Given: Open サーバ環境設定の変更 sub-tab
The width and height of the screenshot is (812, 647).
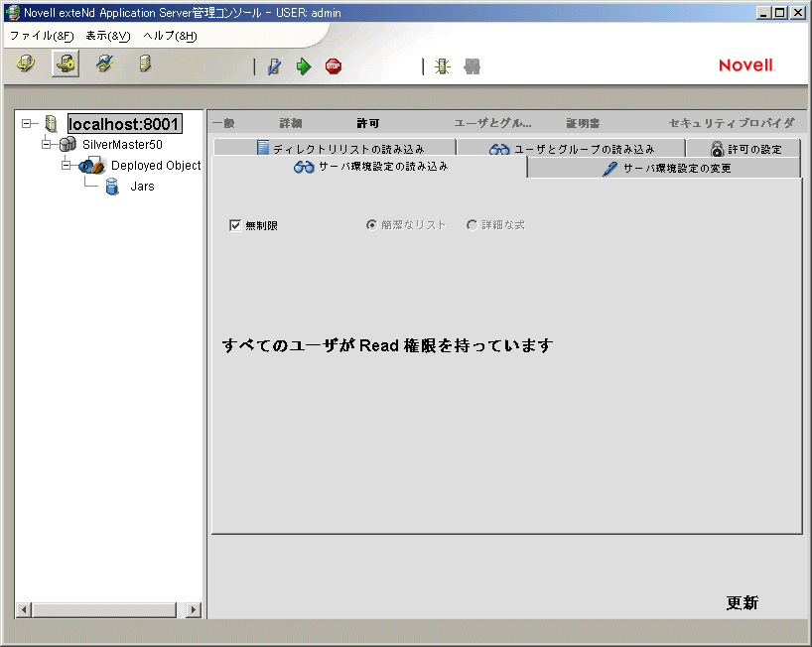Looking at the screenshot, I should 664,168.
